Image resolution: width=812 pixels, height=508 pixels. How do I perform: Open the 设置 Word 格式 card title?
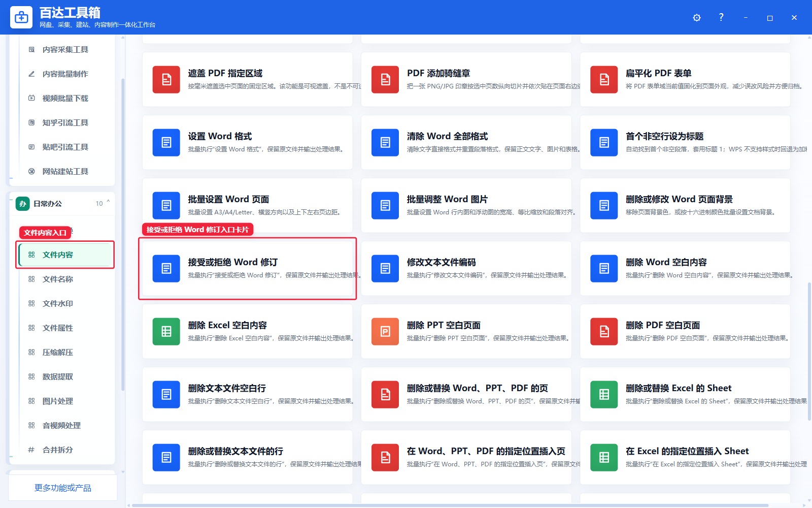(x=220, y=136)
